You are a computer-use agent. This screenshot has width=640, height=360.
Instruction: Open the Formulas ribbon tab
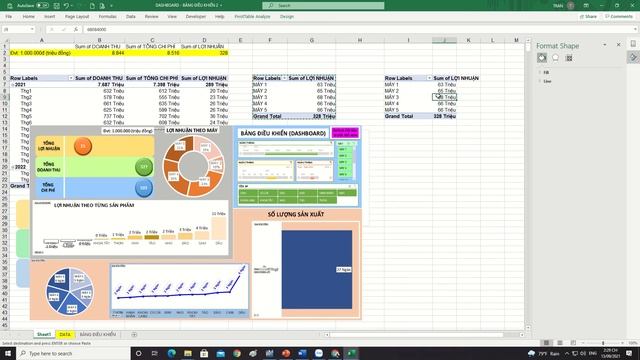107,17
